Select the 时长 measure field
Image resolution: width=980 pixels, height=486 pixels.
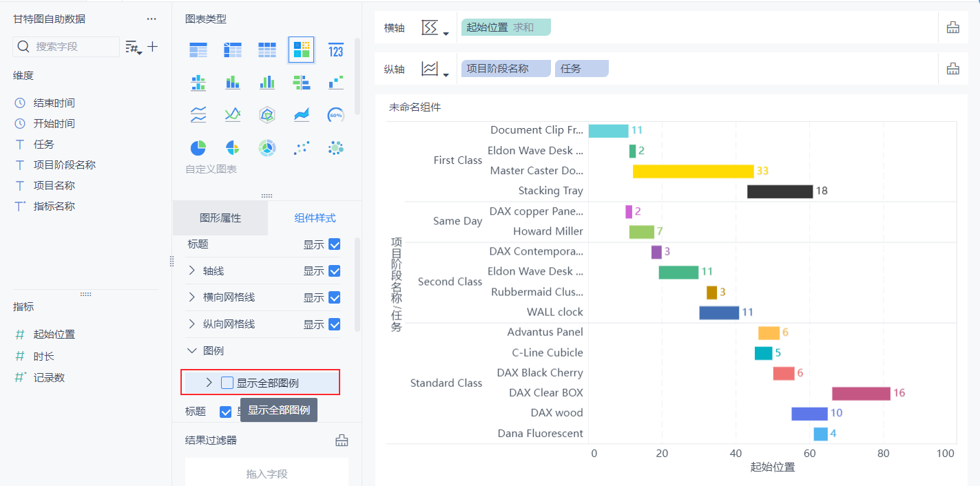pyautogui.click(x=45, y=357)
